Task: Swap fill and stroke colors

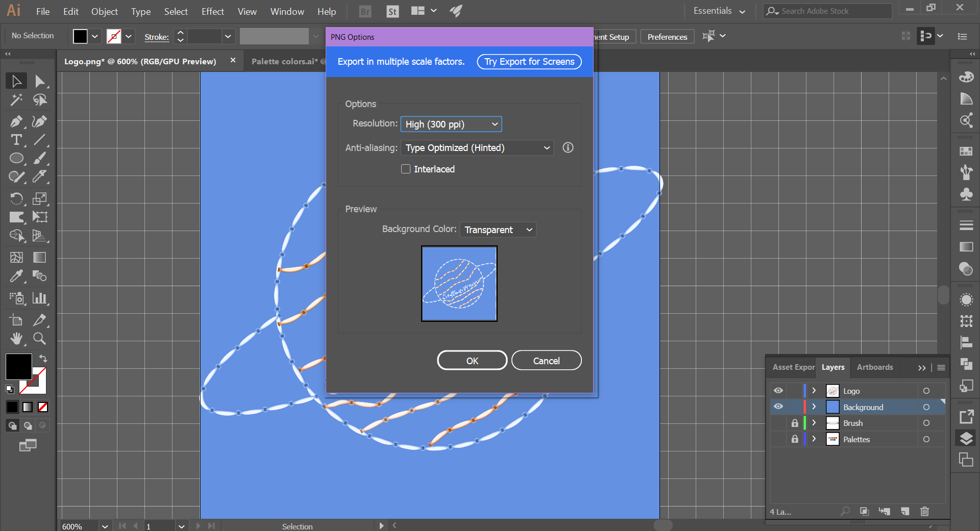Action: pos(43,359)
